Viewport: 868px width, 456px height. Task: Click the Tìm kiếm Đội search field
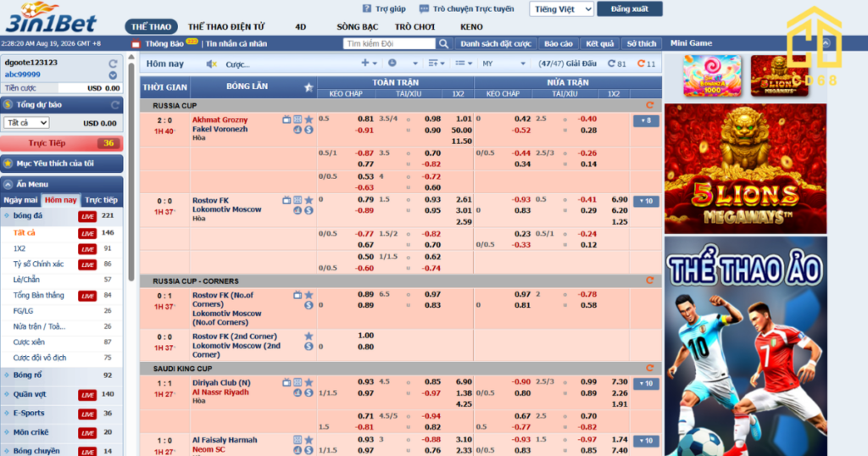(x=389, y=44)
